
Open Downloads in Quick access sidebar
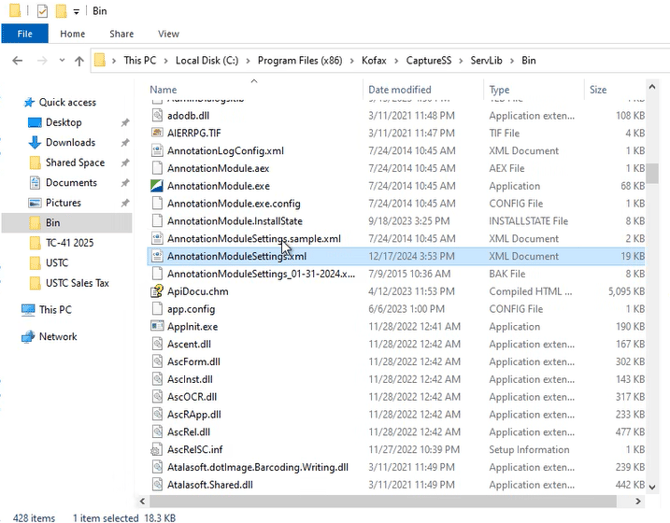[x=70, y=142]
